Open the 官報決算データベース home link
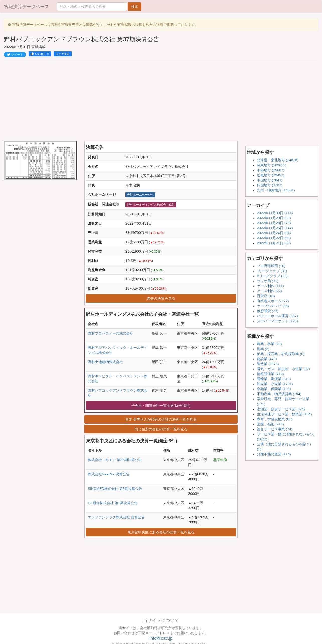Viewport: 322px width, 644px height. tap(26, 7)
